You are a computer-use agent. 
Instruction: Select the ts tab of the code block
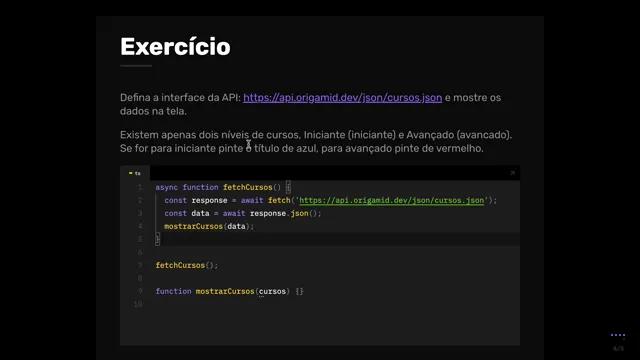135,173
